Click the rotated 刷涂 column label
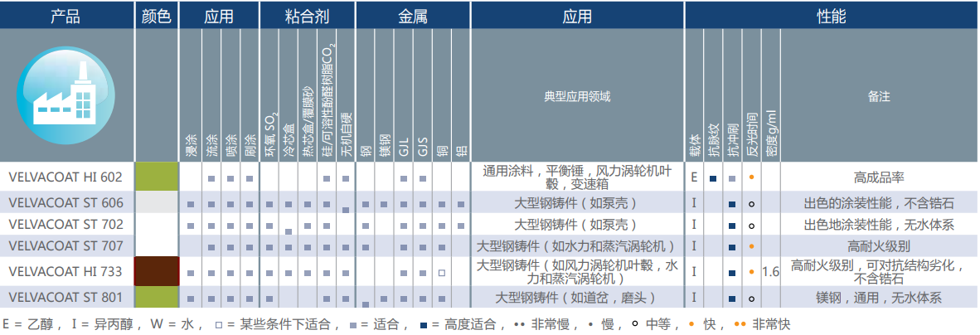The height and width of the screenshot is (335, 980). pyautogui.click(x=250, y=145)
